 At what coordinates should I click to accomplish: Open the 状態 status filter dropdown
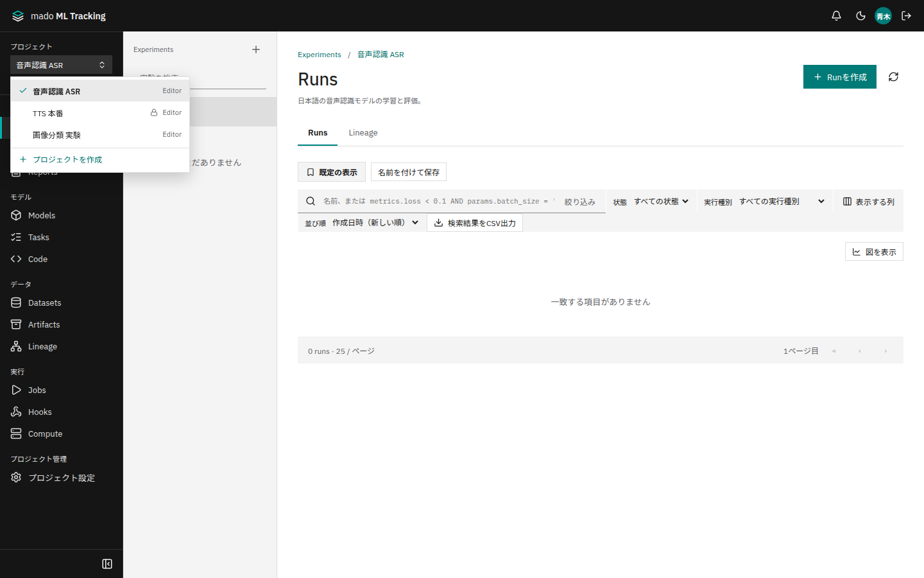click(x=661, y=202)
